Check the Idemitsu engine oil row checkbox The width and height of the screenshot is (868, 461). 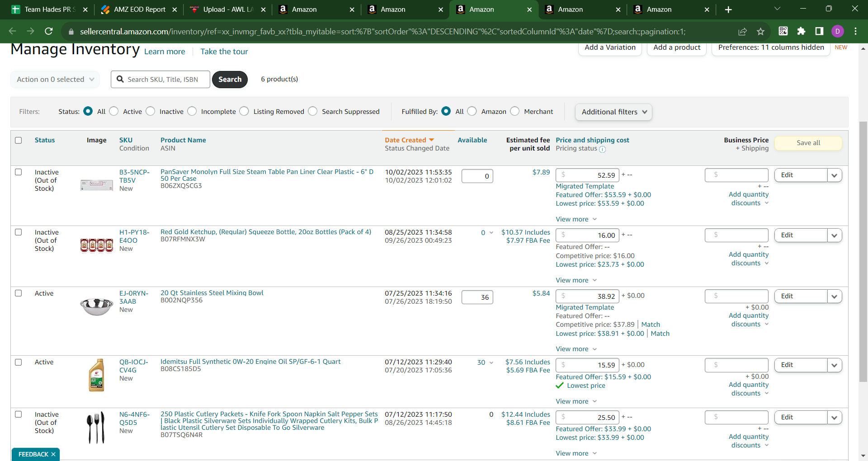point(19,362)
